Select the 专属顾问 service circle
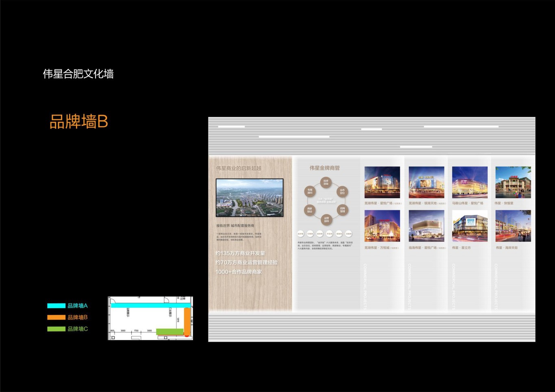 [x=310, y=191]
